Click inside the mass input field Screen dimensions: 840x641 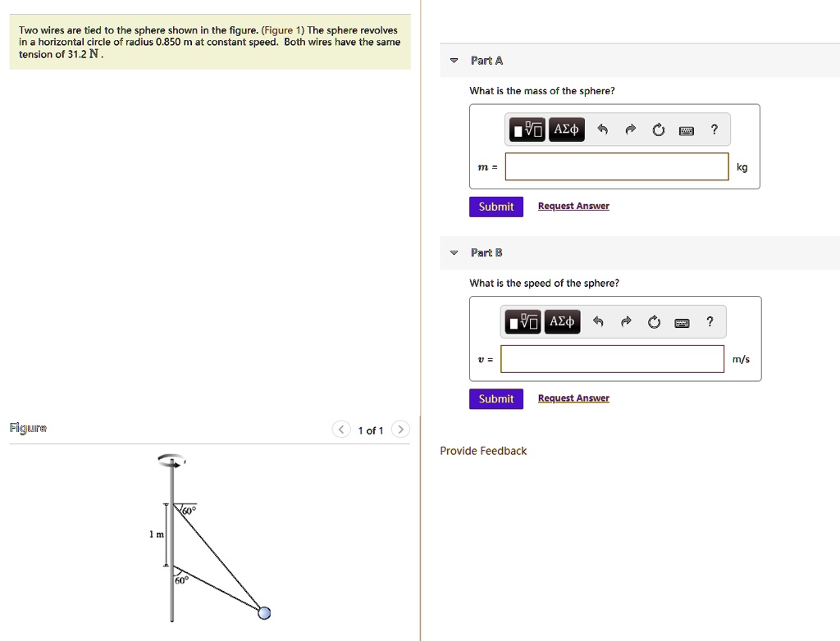coord(617,166)
